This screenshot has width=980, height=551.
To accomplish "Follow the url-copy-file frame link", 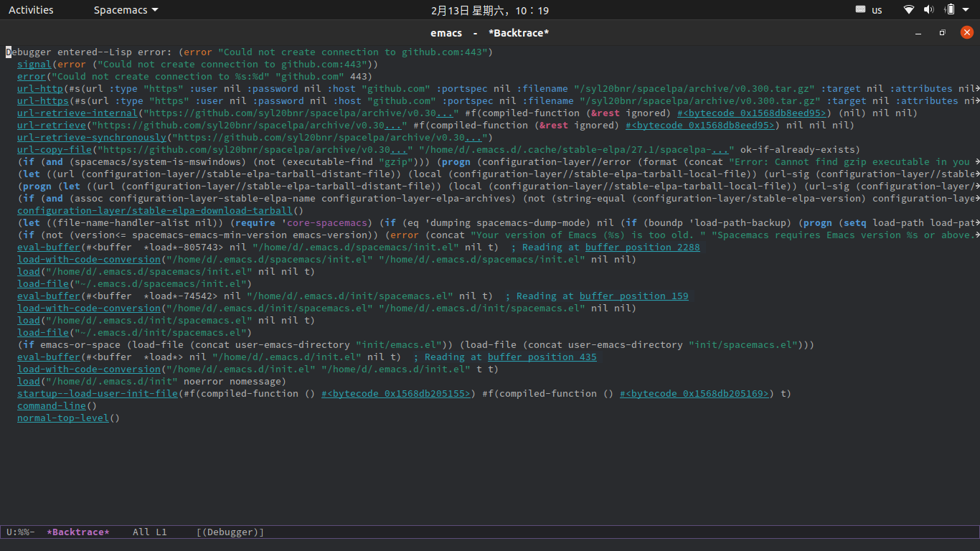I will [x=55, y=149].
